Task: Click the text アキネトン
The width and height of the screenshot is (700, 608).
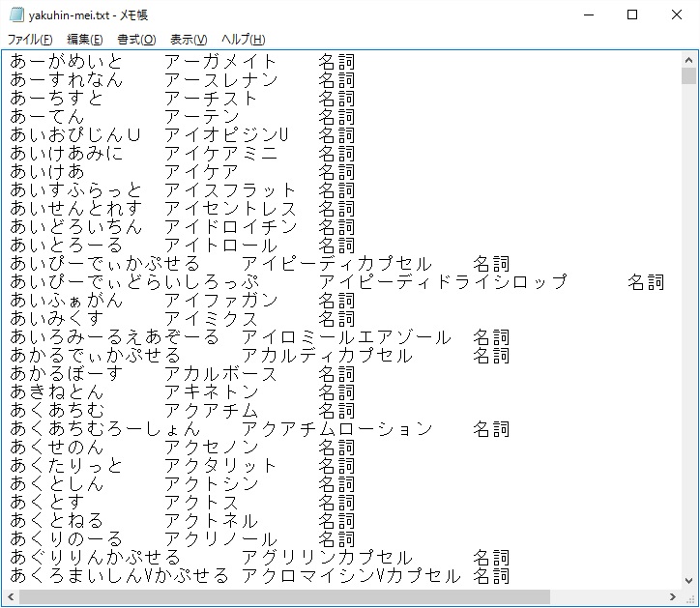Action: click(211, 392)
